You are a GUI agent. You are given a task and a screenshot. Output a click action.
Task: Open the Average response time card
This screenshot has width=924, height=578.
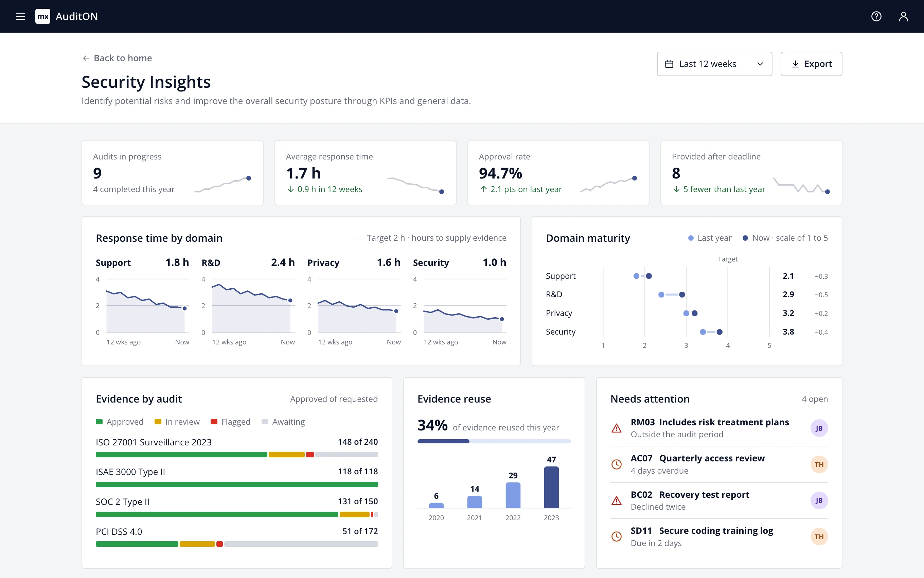click(366, 173)
